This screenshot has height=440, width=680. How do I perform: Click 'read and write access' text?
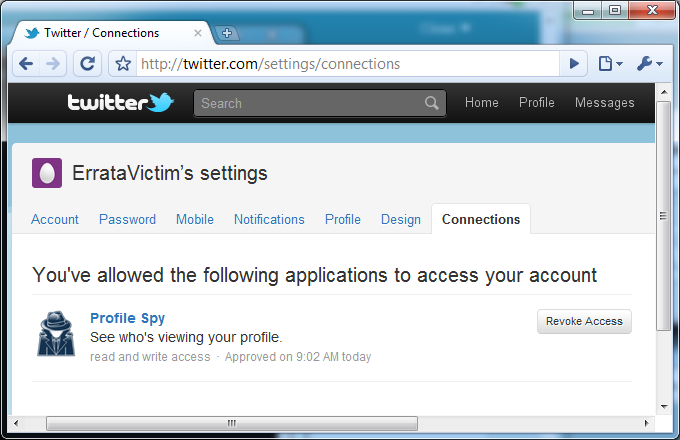point(150,357)
